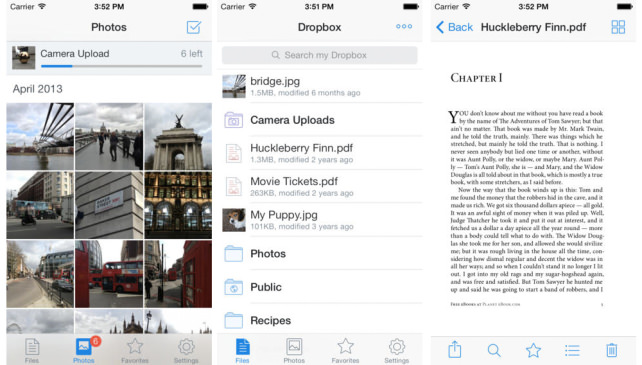Viewport: 642px width, 365px height.
Task: Open the My Puppy.jpg thumbnail
Action: (234, 220)
